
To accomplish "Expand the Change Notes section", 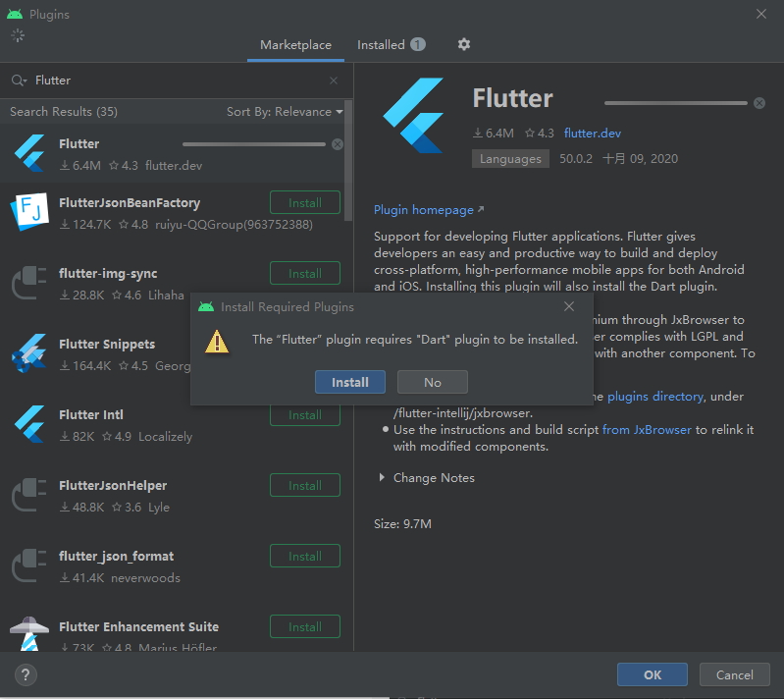I will click(x=382, y=477).
